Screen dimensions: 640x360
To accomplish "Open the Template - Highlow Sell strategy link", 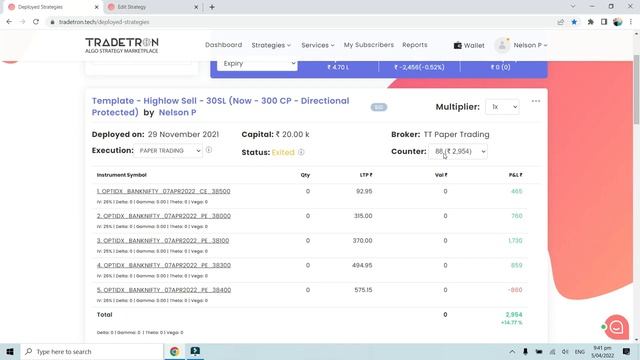I will [220, 106].
